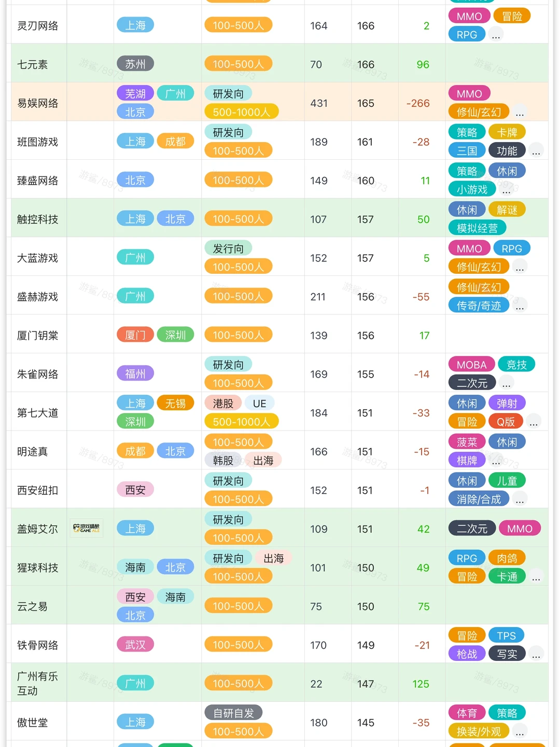560x747 pixels.
Task: Show more tags for 盛赫游戏
Action: (x=520, y=306)
